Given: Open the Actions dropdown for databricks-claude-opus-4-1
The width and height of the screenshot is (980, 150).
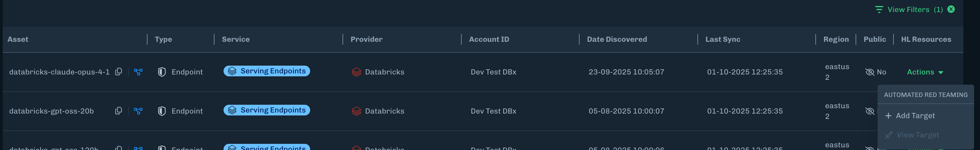Looking at the screenshot, I should pyautogui.click(x=925, y=72).
